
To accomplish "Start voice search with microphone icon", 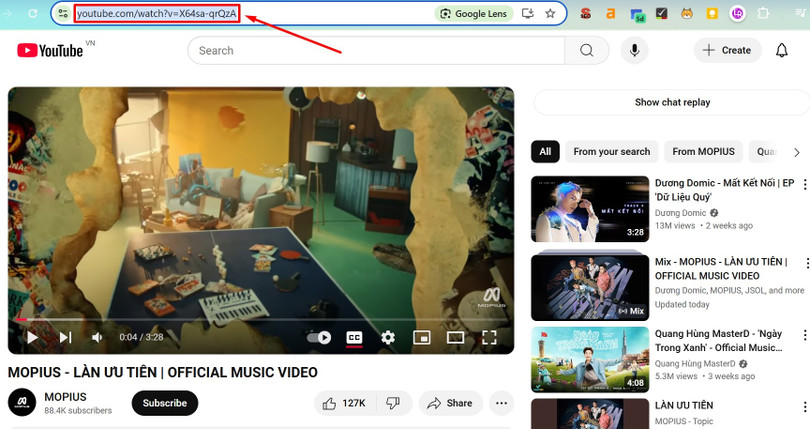I will click(634, 50).
